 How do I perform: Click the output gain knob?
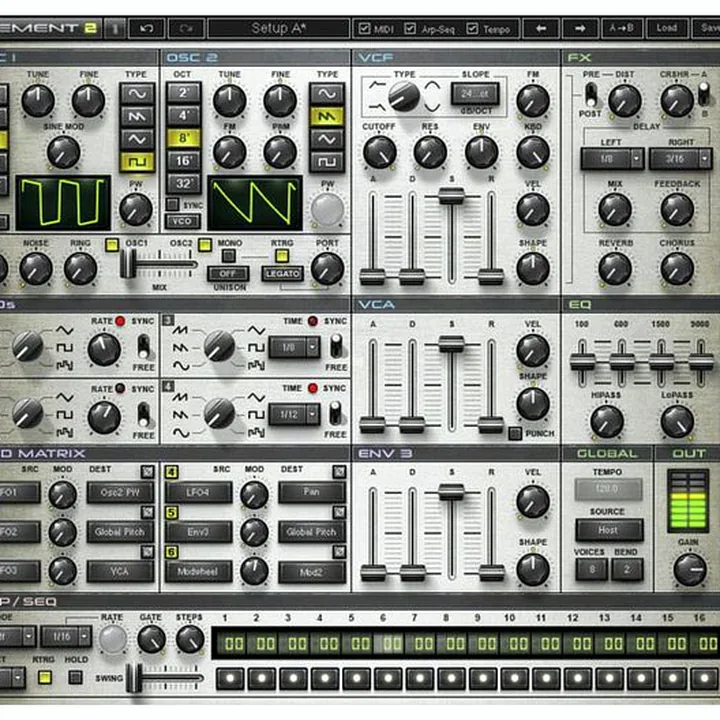point(690,569)
